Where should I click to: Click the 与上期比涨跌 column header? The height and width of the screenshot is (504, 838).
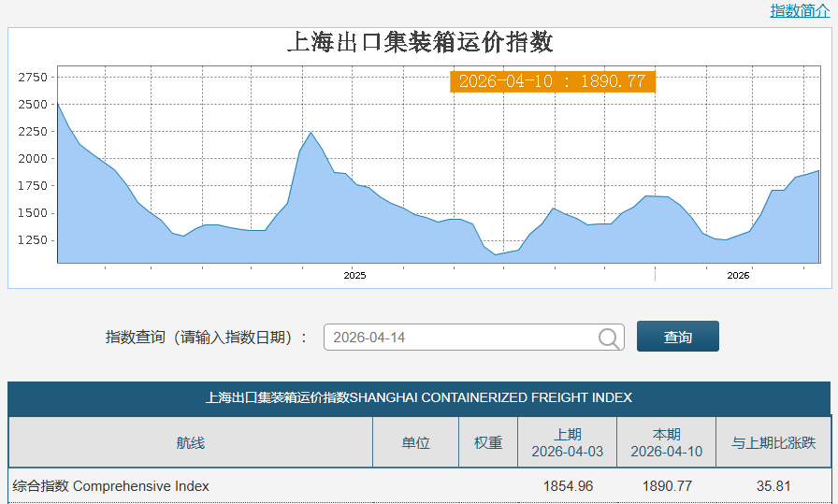[x=773, y=442]
